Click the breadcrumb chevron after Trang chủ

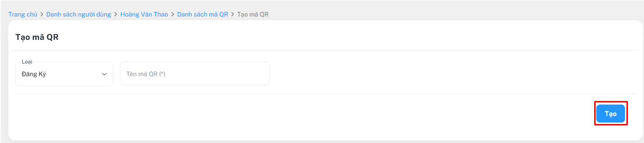click(42, 14)
